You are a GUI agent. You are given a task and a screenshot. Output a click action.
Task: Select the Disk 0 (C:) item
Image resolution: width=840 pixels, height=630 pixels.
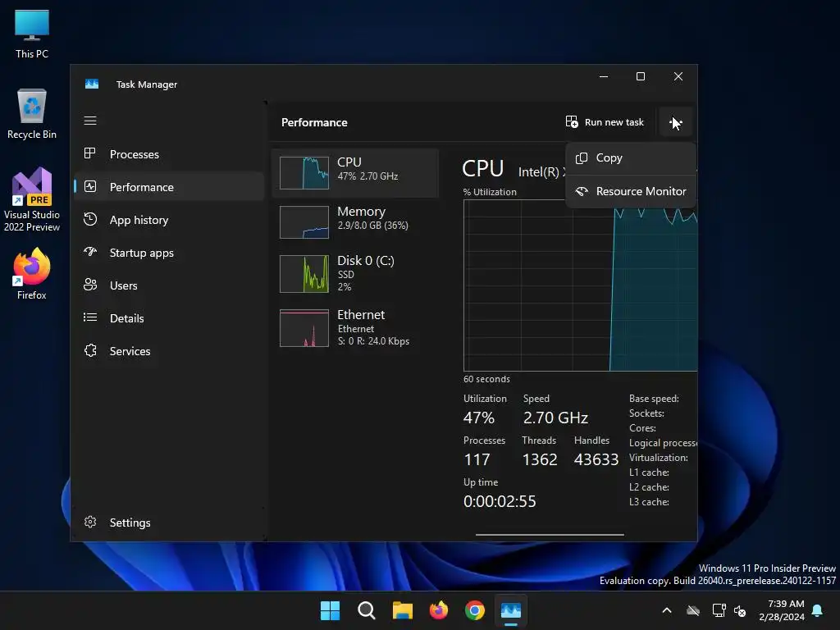coord(355,274)
